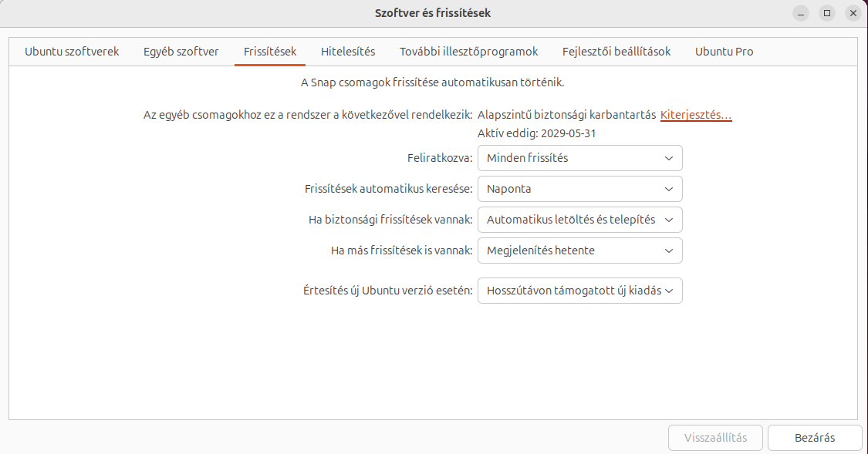The height and width of the screenshot is (454, 868).
Task: Click the chevron arrow beside Naponta
Action: pyautogui.click(x=668, y=189)
